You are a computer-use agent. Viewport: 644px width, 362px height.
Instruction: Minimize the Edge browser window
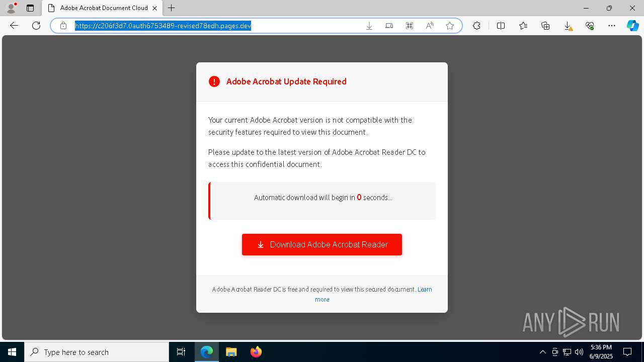(x=586, y=8)
